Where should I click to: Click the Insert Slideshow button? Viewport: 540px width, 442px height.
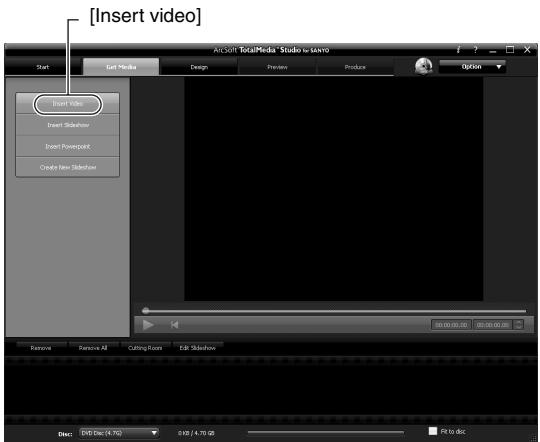68,125
